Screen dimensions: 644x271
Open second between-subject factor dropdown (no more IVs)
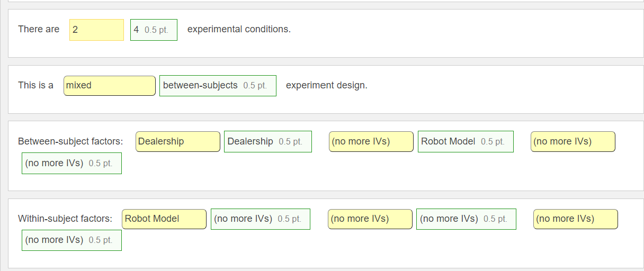click(x=371, y=142)
